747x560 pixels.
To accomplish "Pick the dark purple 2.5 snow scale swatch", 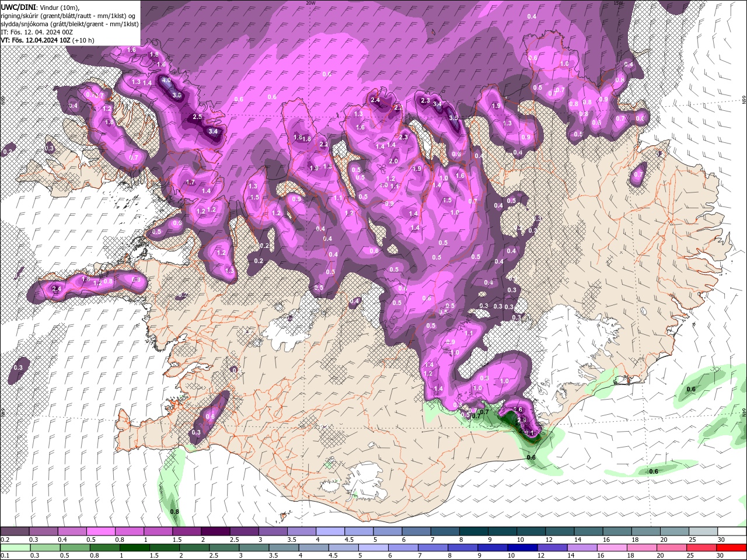I will (x=244, y=531).
